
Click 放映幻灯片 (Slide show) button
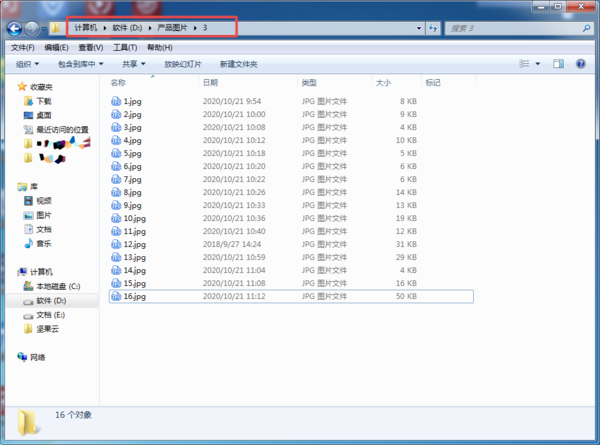point(183,64)
